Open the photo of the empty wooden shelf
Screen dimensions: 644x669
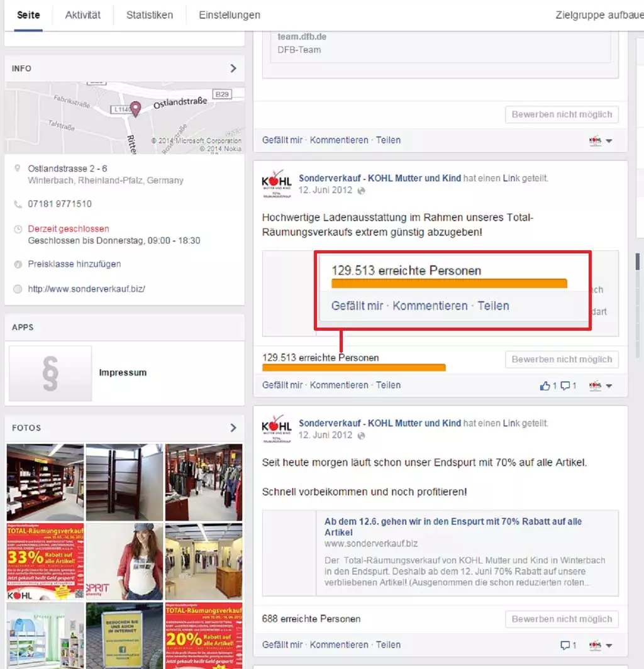pos(124,482)
